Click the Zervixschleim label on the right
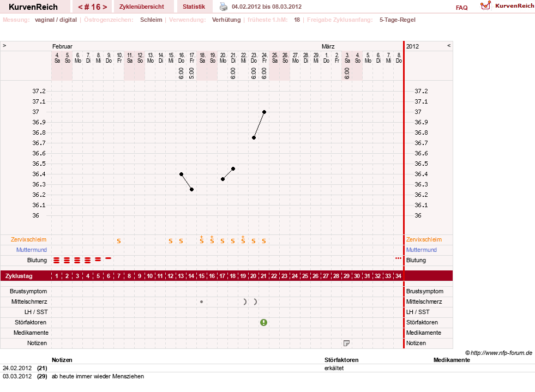535x392 pixels. click(424, 239)
